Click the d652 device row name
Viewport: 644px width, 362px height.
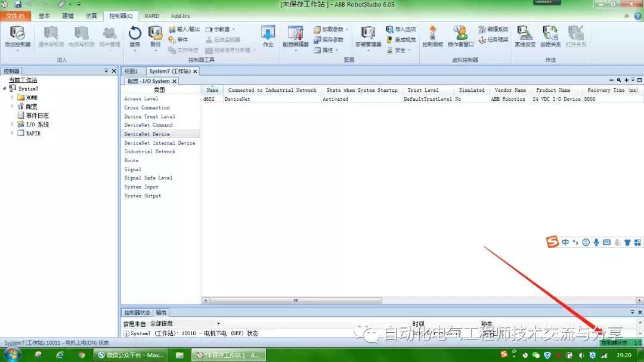click(209, 99)
